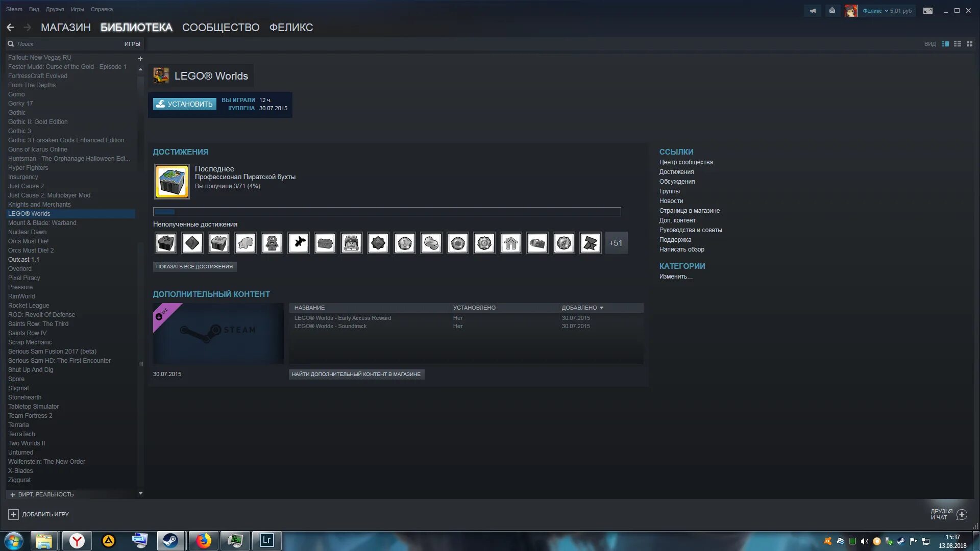Click the first unearned achievement icon
Screen dimensions: 980x551
[x=165, y=242]
